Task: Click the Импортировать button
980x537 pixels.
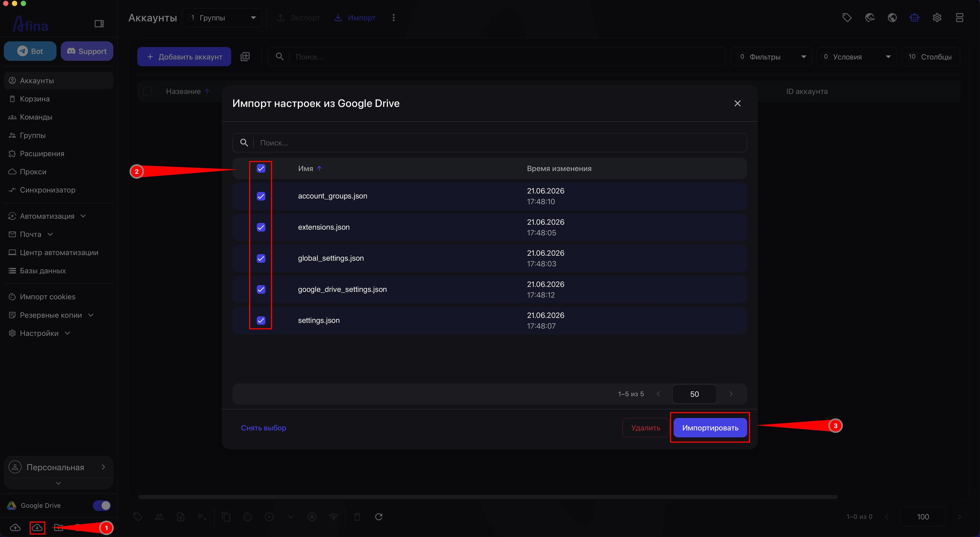Action: (710, 428)
